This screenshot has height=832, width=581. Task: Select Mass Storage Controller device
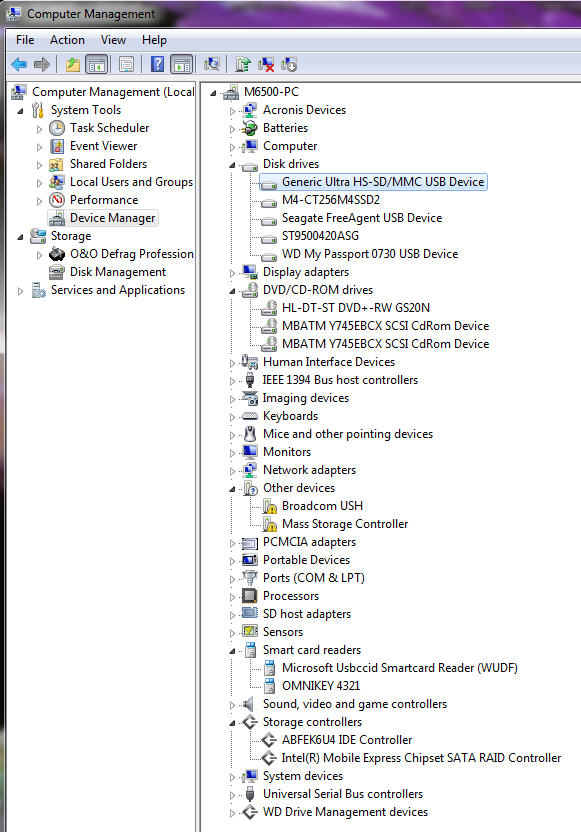tap(345, 524)
